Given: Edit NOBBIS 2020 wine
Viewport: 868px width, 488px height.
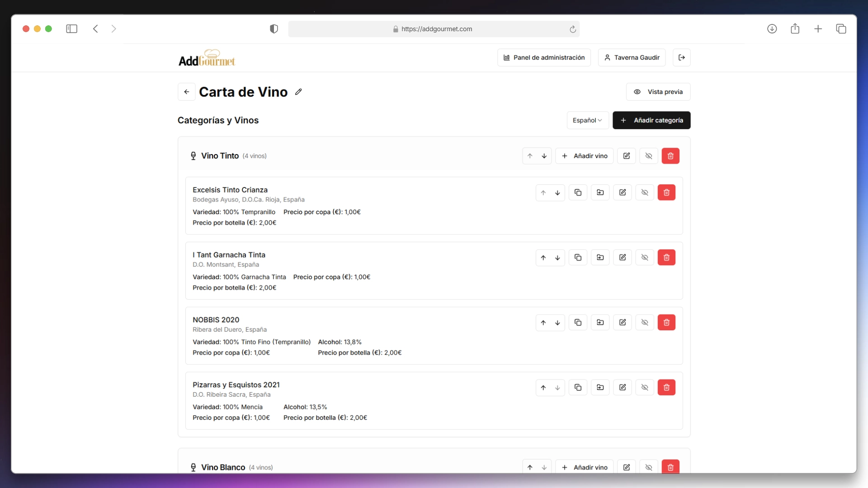Looking at the screenshot, I should [623, 323].
